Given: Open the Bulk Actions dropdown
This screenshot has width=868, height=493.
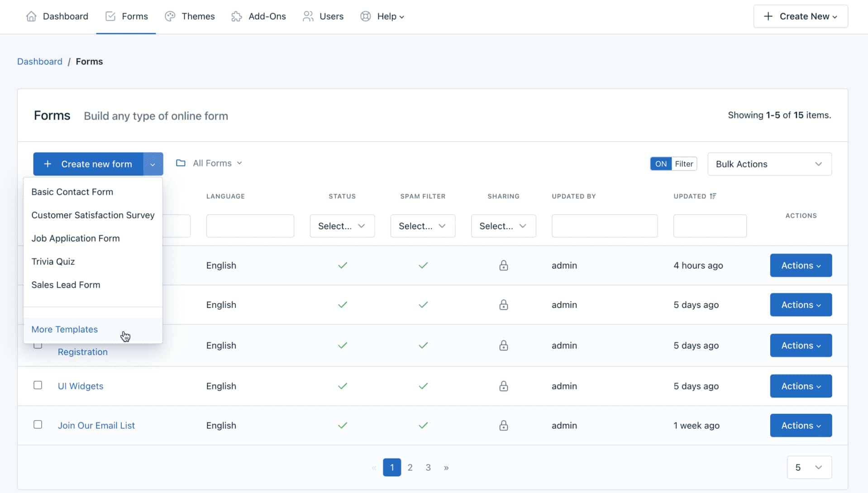Looking at the screenshot, I should [x=769, y=164].
